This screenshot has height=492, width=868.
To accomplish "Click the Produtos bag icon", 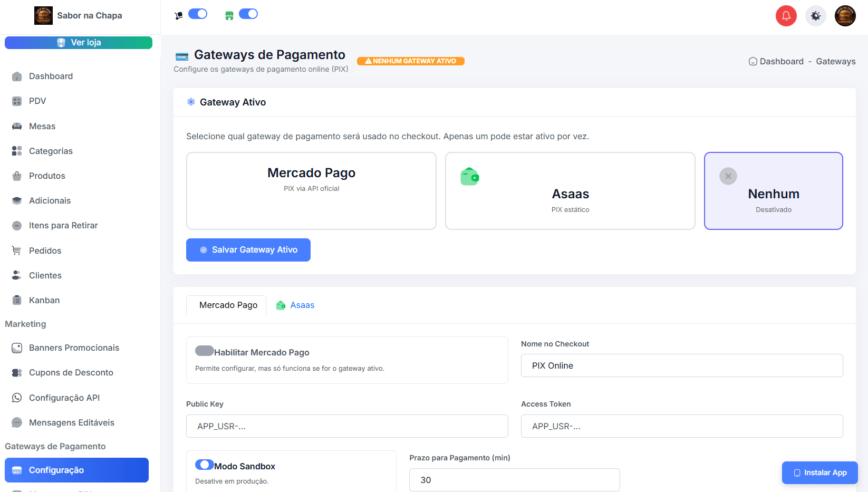I will pyautogui.click(x=17, y=176).
